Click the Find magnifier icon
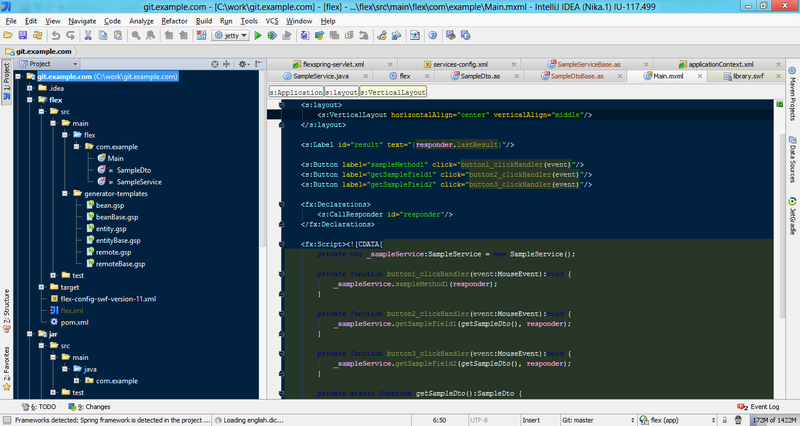The width and height of the screenshot is (800, 426). coord(136,35)
